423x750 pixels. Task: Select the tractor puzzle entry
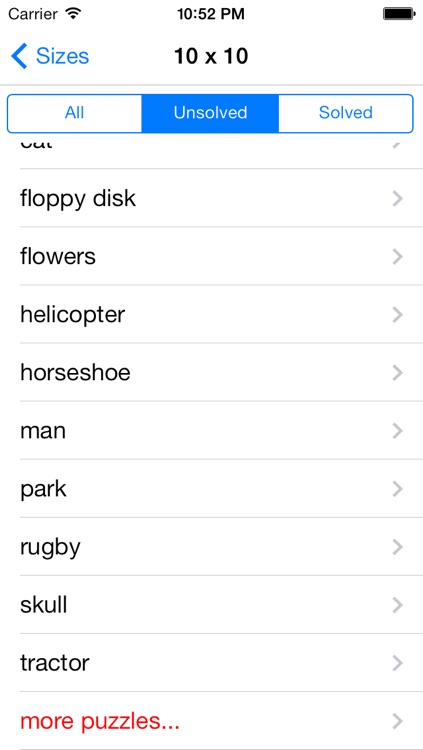212,663
